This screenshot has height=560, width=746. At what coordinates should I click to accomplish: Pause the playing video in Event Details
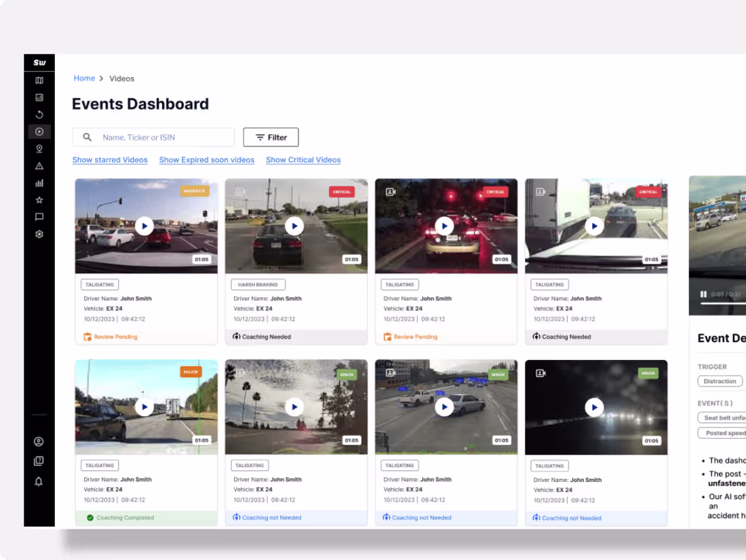(x=702, y=294)
